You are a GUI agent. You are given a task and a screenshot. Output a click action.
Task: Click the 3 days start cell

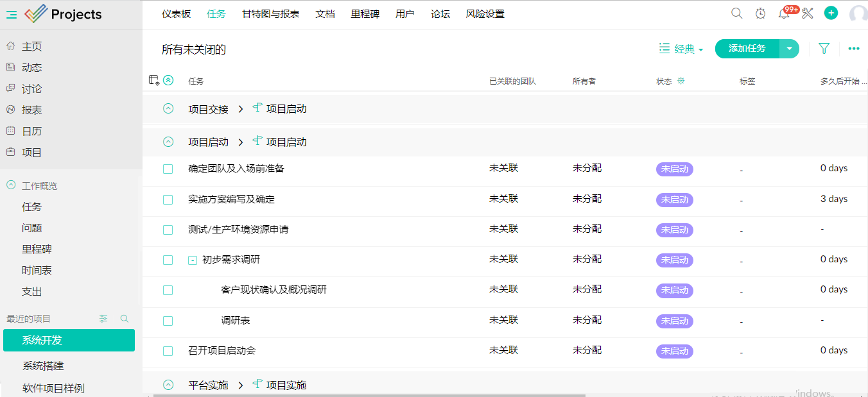(834, 199)
